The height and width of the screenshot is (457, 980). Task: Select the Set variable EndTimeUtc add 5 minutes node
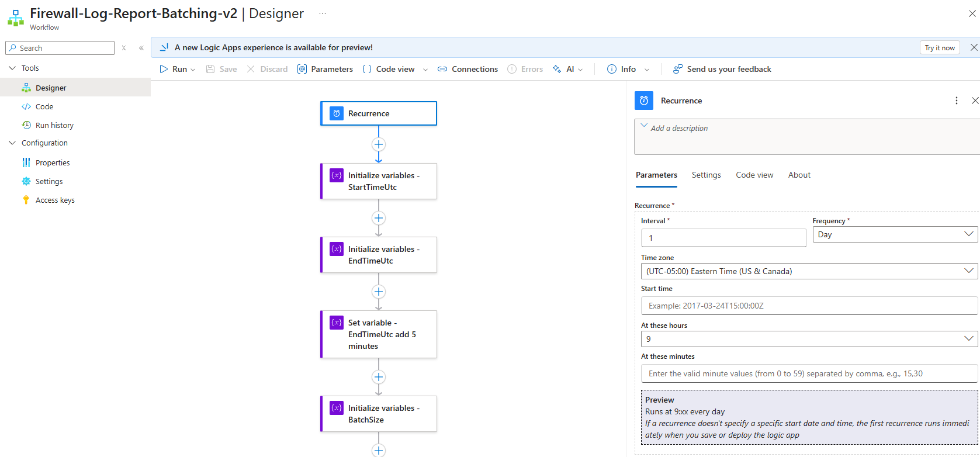coord(379,334)
